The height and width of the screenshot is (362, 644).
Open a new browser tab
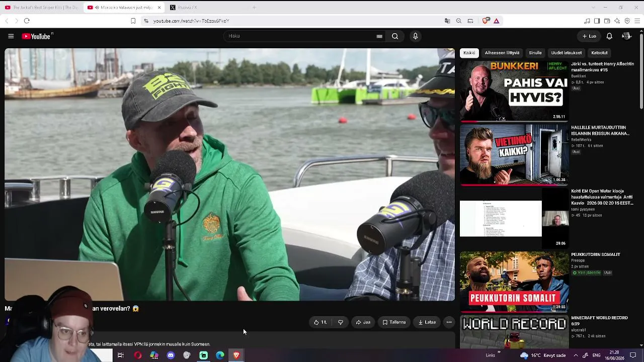pyautogui.click(x=254, y=8)
